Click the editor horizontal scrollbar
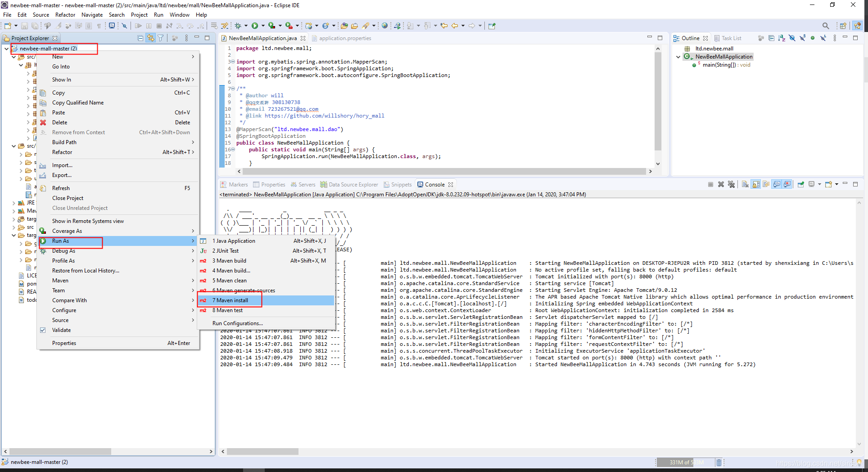This screenshot has height=472, width=868. [444, 171]
